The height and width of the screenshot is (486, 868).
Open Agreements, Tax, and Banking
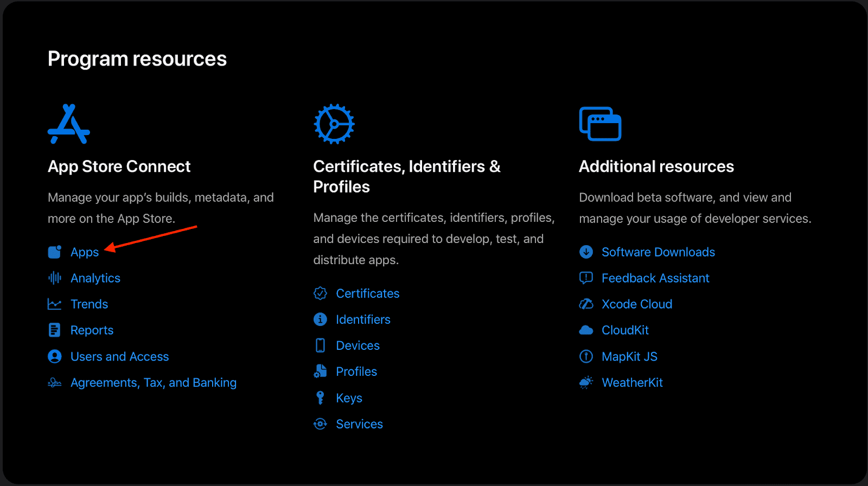coord(154,383)
